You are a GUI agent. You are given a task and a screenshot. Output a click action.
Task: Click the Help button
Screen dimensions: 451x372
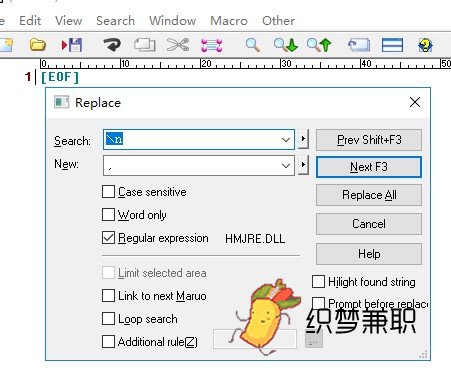369,254
